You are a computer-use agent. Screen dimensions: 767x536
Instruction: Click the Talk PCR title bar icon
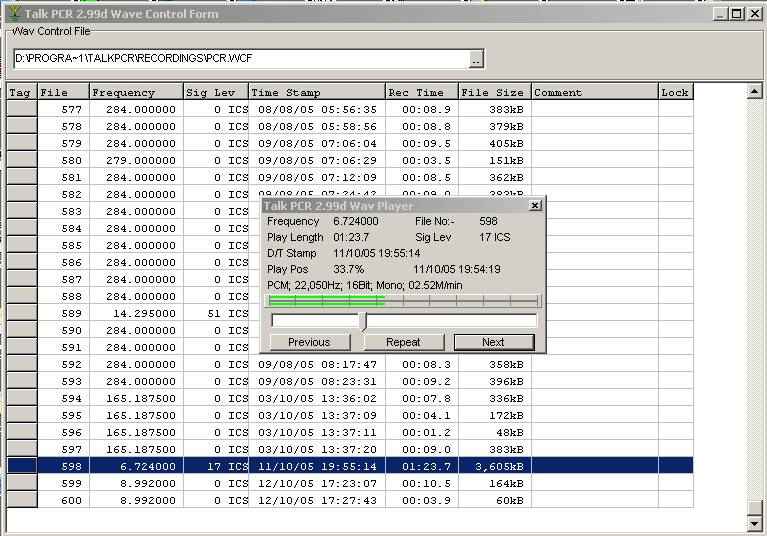pyautogui.click(x=15, y=13)
